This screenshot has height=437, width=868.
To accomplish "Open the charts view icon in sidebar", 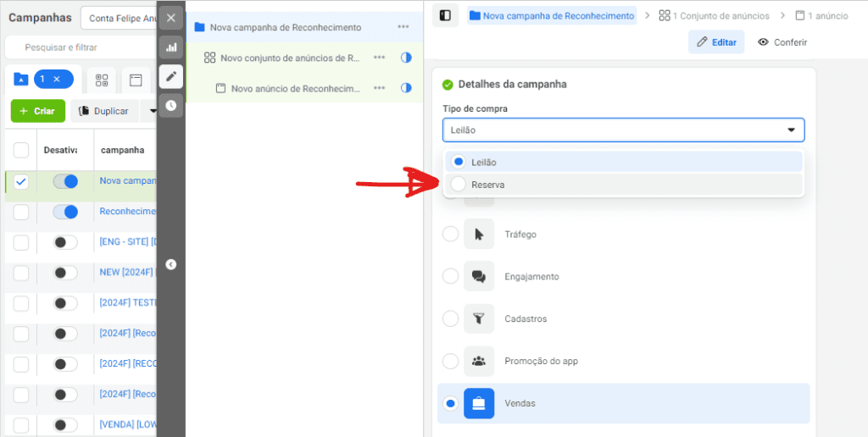I will click(171, 47).
